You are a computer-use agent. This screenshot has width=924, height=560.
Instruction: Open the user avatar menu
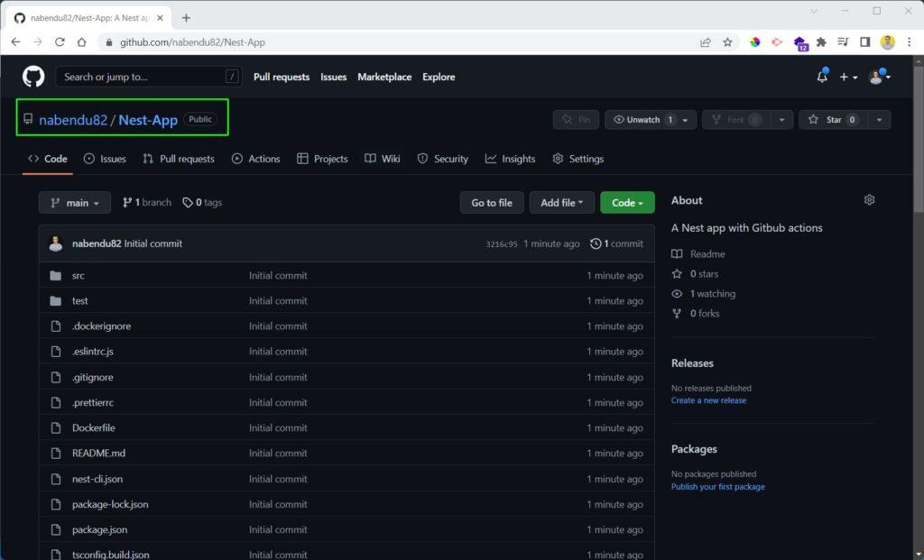click(x=880, y=77)
